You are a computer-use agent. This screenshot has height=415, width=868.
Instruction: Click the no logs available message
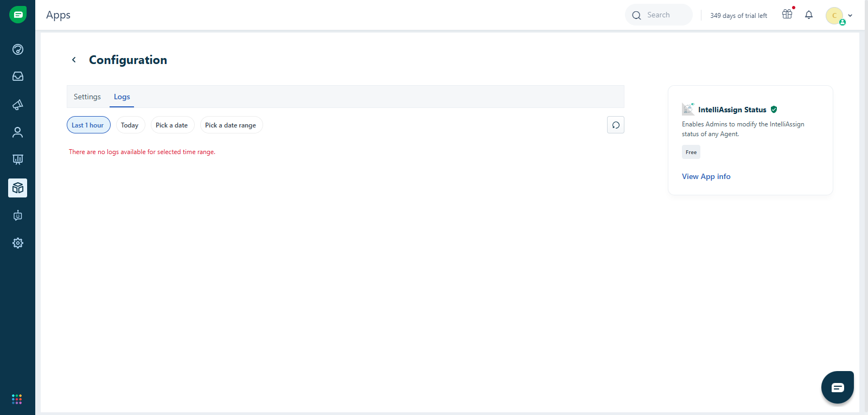pos(142,152)
